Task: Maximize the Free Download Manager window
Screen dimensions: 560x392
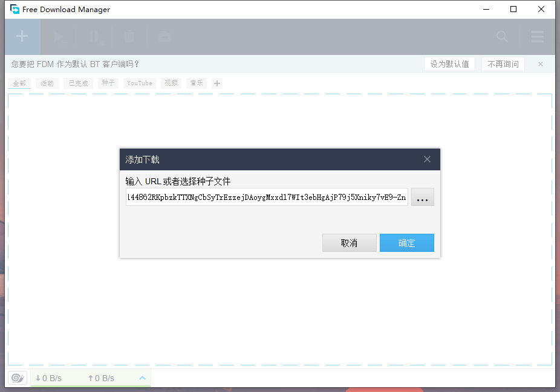Action: 513,9
